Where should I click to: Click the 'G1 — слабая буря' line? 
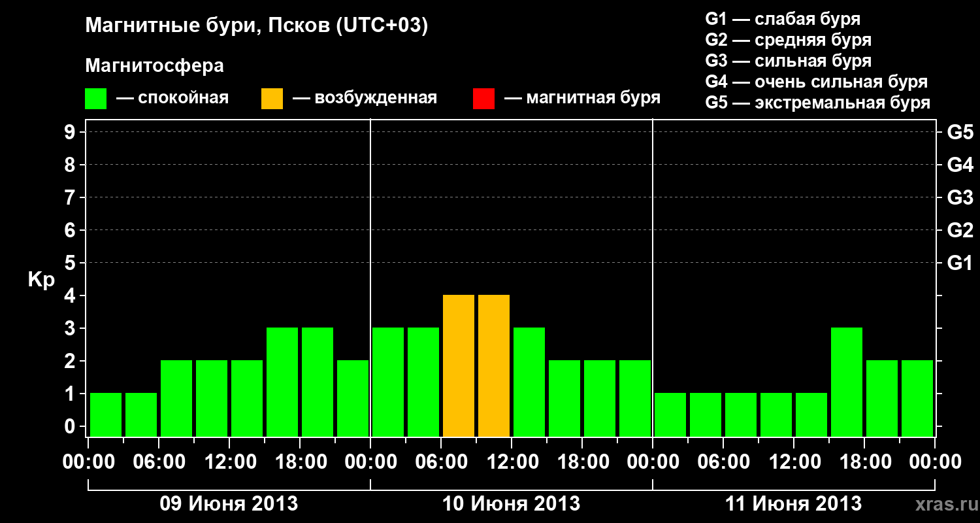[783, 18]
